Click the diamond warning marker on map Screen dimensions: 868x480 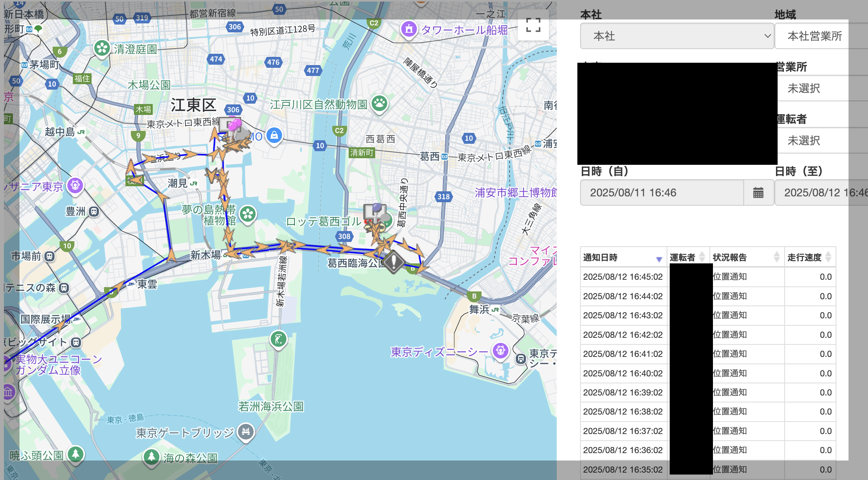[x=393, y=262]
